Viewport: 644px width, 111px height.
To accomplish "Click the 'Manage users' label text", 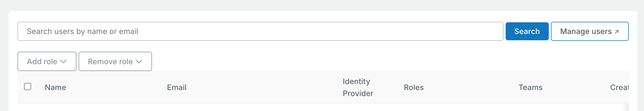I will click(x=586, y=31).
